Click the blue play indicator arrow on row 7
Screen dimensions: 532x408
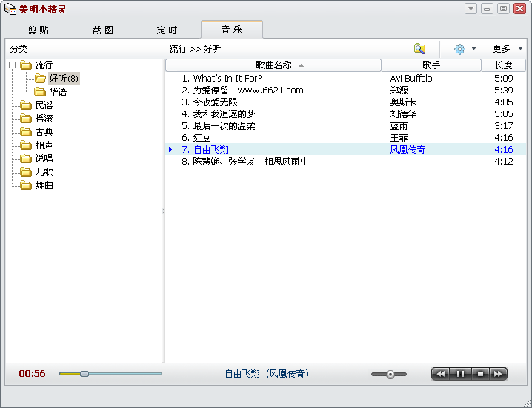170,149
